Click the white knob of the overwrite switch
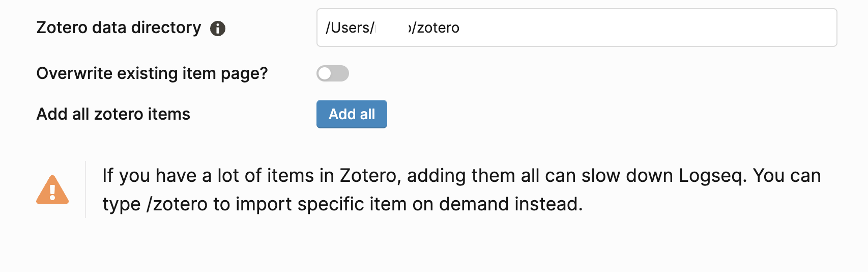The height and width of the screenshot is (272, 868). click(325, 73)
